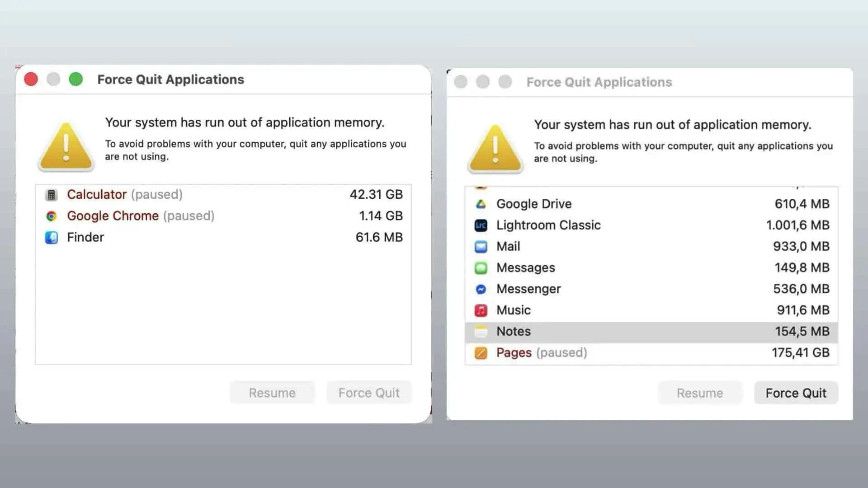Click the Finder icon in left window
This screenshot has height=488, width=868.
[51, 238]
